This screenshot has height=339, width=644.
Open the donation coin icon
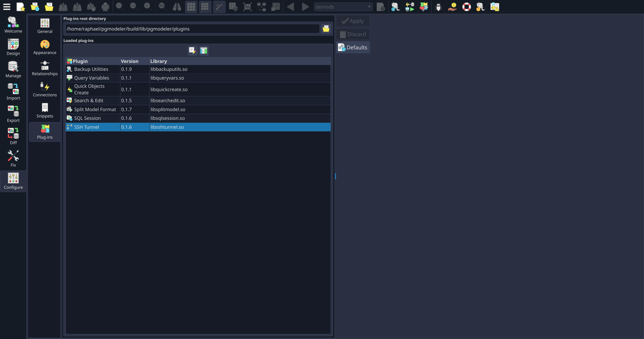[452, 7]
